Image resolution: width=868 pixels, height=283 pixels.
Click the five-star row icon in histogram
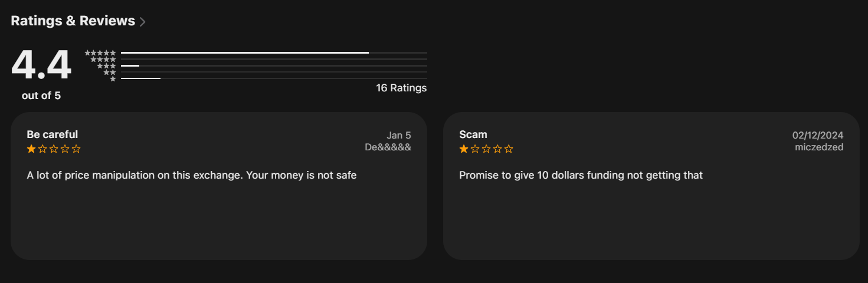[x=100, y=53]
